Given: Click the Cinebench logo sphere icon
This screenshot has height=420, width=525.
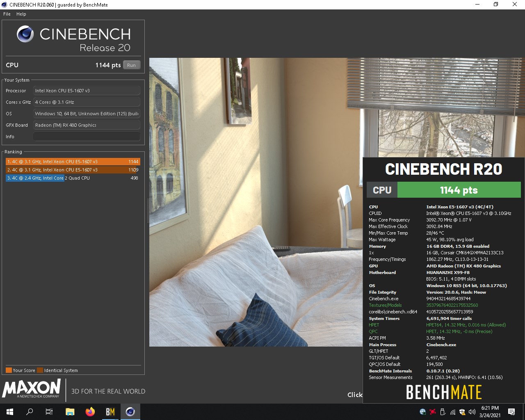Looking at the screenshot, I should (25, 34).
